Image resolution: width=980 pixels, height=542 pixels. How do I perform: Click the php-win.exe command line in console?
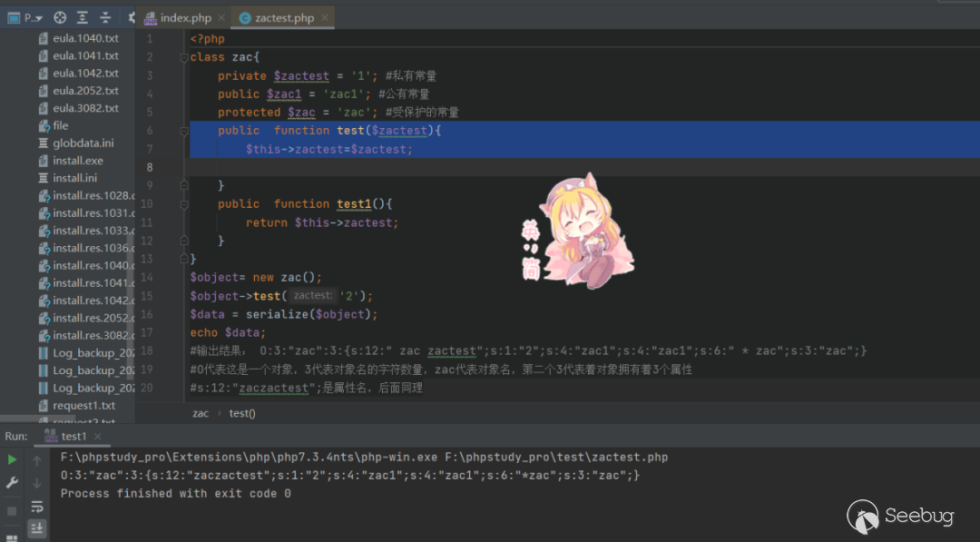click(365, 458)
